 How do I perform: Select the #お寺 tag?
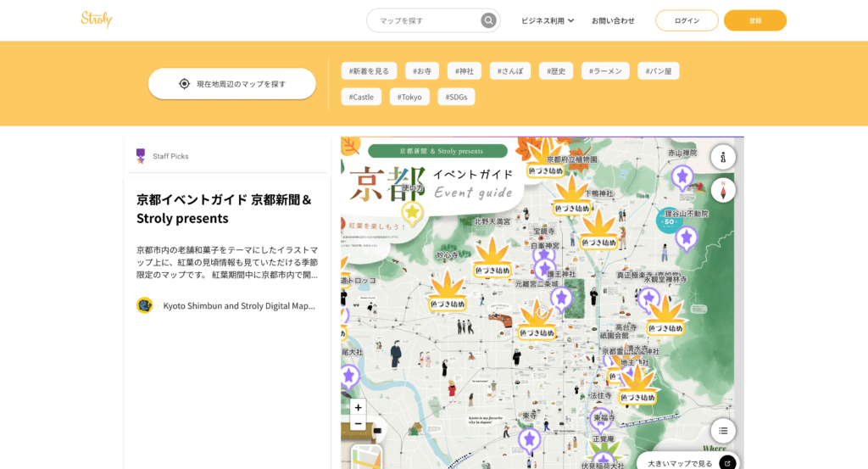point(422,71)
